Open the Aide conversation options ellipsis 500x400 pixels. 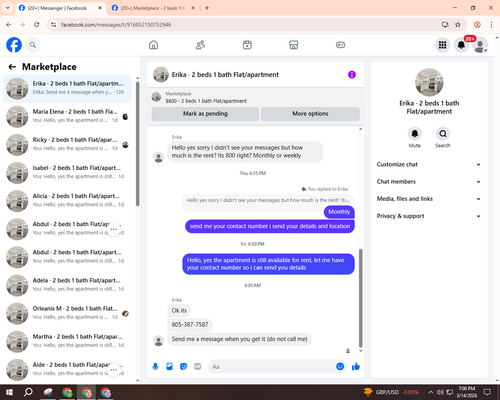click(x=114, y=370)
